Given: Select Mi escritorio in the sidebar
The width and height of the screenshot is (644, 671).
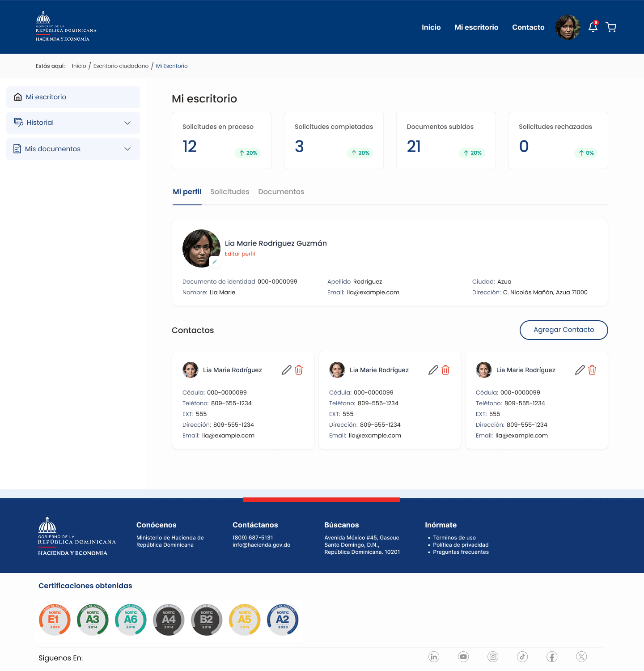Looking at the screenshot, I should coord(73,97).
